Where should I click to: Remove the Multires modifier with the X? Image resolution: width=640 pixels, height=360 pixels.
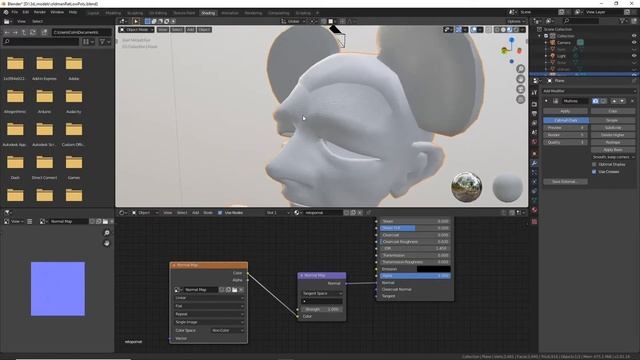632,101
